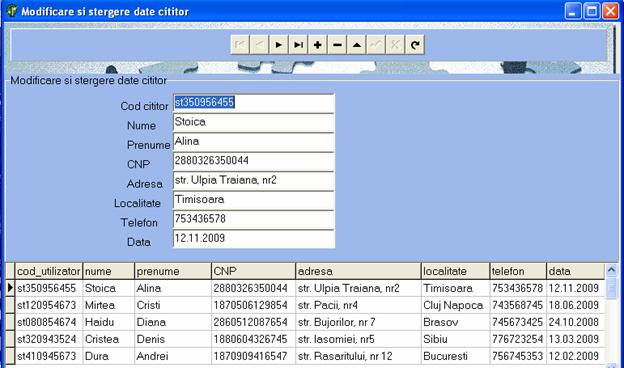
Task: Click the application icon in title bar
Action: (12, 11)
